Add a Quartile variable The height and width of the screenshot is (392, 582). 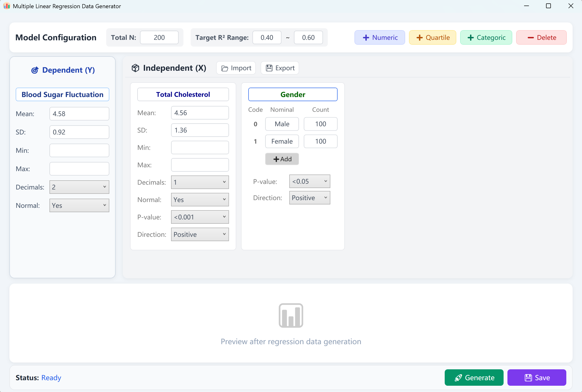[x=432, y=37]
